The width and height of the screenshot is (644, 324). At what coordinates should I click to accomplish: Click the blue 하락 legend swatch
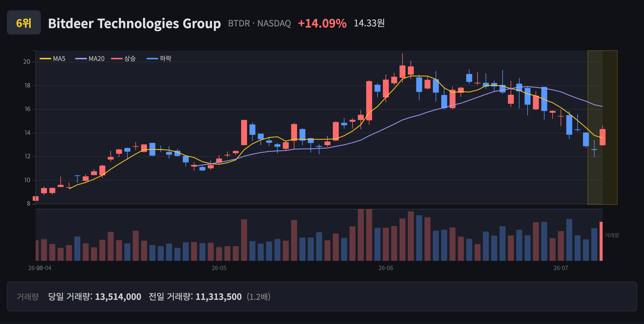pos(152,59)
